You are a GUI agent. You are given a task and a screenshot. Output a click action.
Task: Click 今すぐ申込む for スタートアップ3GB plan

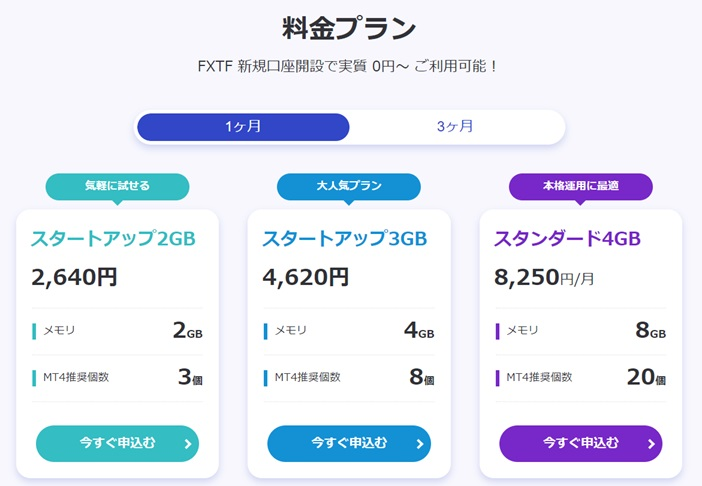click(x=349, y=443)
